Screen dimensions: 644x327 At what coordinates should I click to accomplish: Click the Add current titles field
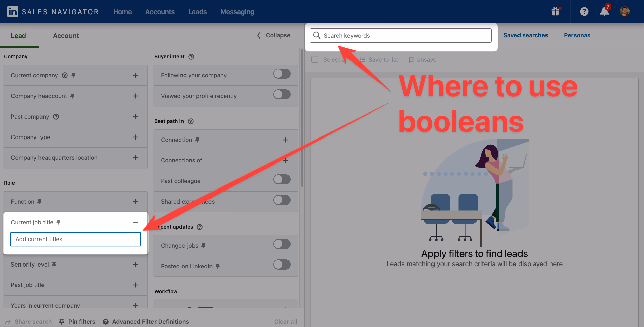tap(76, 239)
